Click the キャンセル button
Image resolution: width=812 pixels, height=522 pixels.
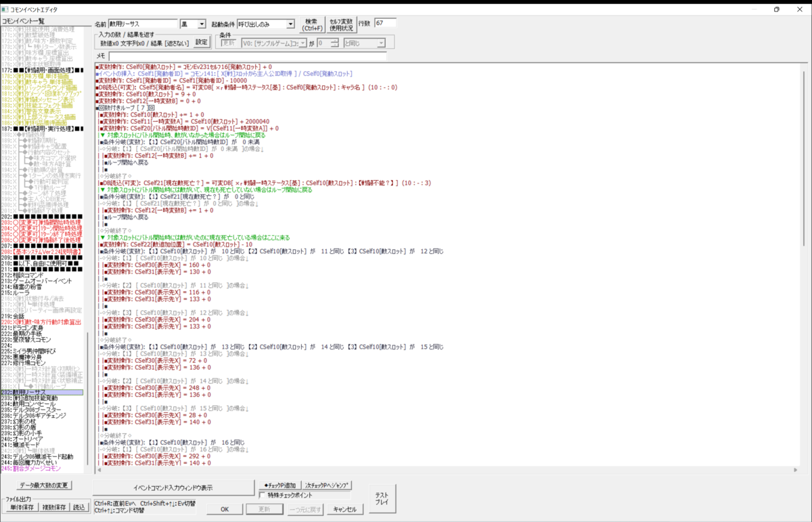[344, 509]
